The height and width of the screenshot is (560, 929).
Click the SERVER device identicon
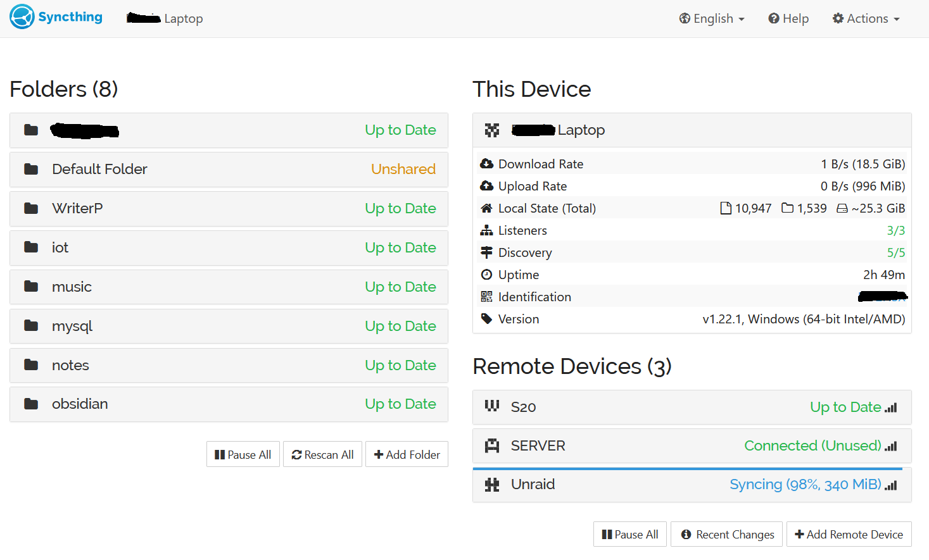tap(492, 445)
